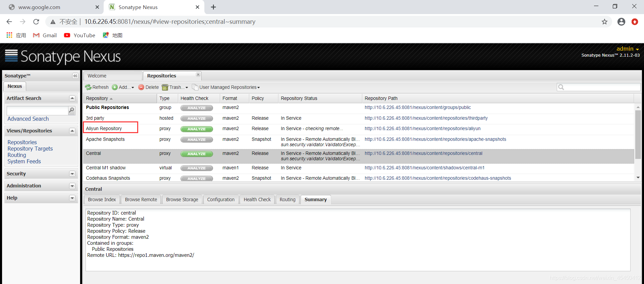This screenshot has width=644, height=284.
Task: Focus the artifact search input field
Action: pos(38,110)
